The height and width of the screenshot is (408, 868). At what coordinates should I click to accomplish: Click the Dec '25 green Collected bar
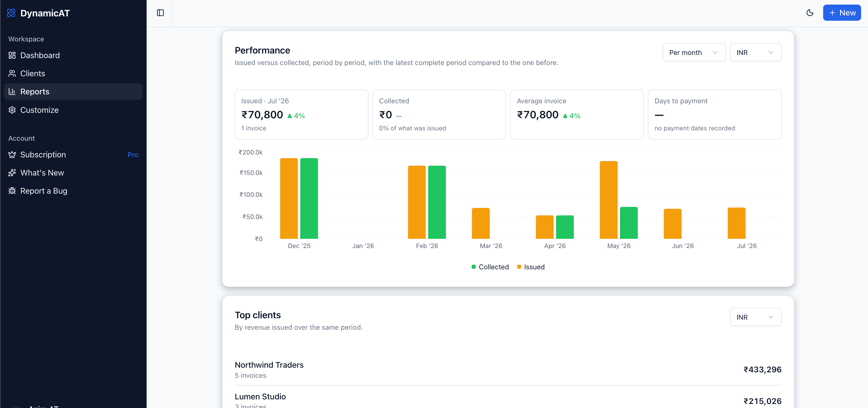(x=309, y=199)
